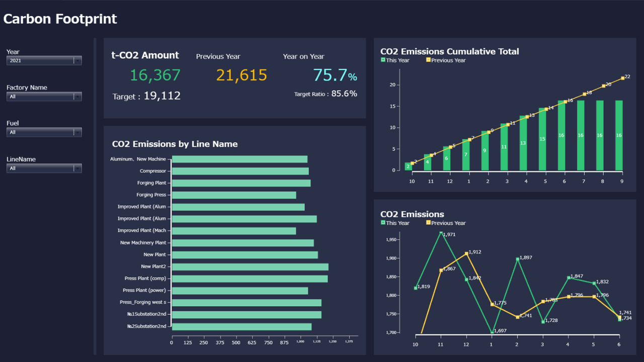644x362 pixels.
Task: Click the month 10 bar in Cumulative Total
Action: coord(409,166)
